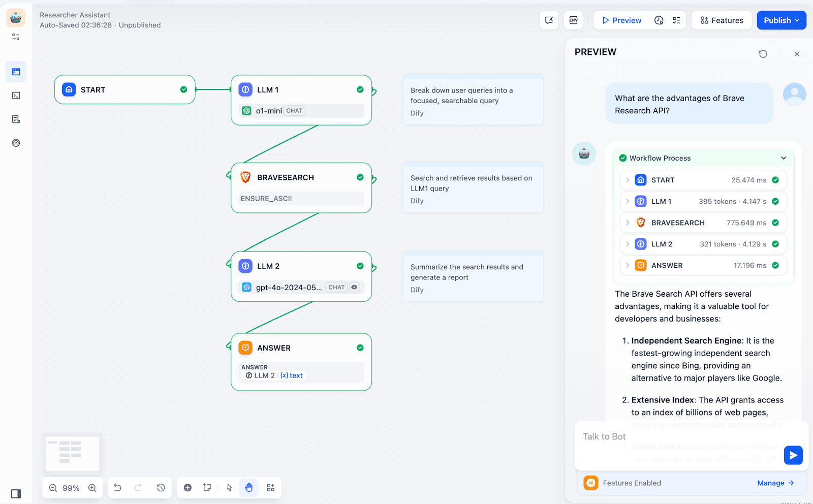Open the Features menu
This screenshot has height=504, width=813.
pos(722,20)
